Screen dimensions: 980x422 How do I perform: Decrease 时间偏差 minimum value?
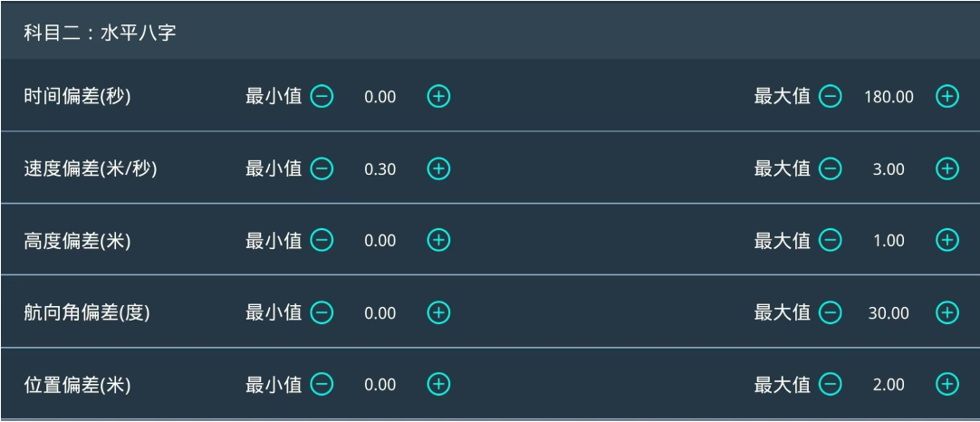point(322,96)
